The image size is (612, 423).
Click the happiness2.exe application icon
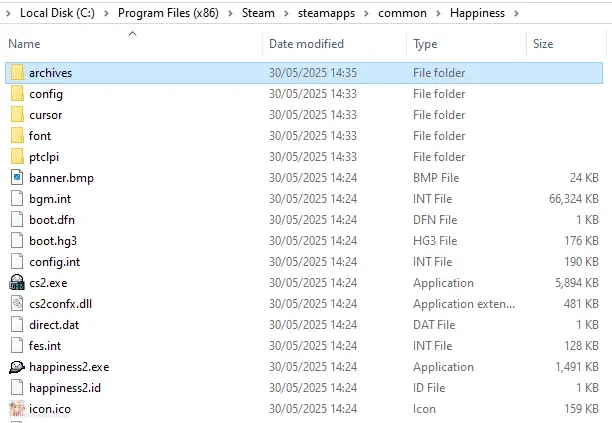pyautogui.click(x=17, y=367)
